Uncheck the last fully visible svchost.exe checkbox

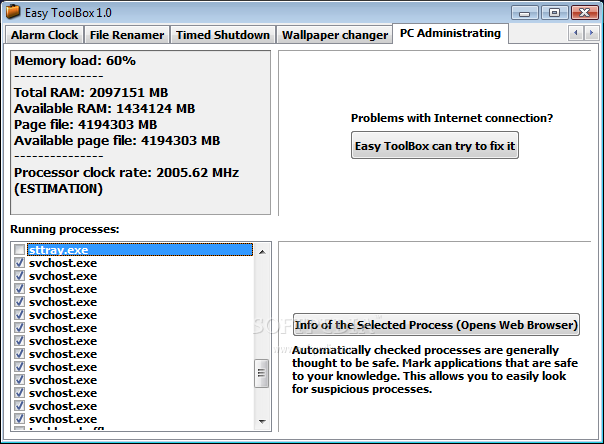point(19,419)
